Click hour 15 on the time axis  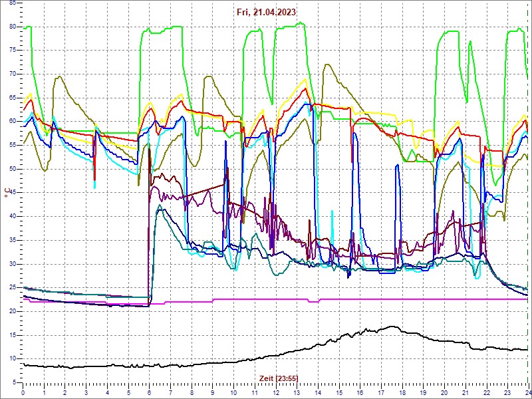[x=338, y=392]
